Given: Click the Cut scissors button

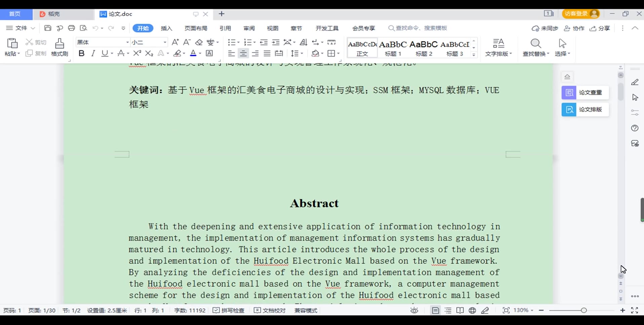Looking at the screenshot, I should tap(36, 42).
